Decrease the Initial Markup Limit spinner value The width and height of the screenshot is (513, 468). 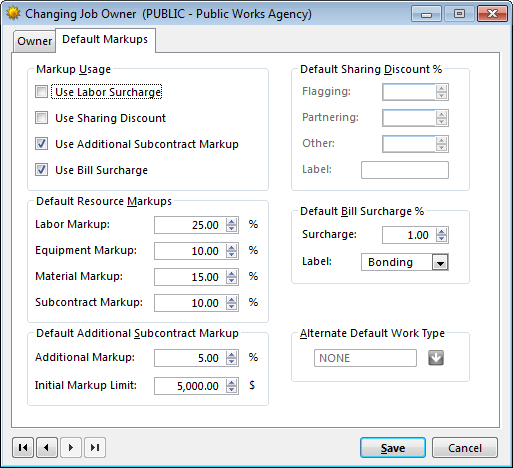pos(231,390)
